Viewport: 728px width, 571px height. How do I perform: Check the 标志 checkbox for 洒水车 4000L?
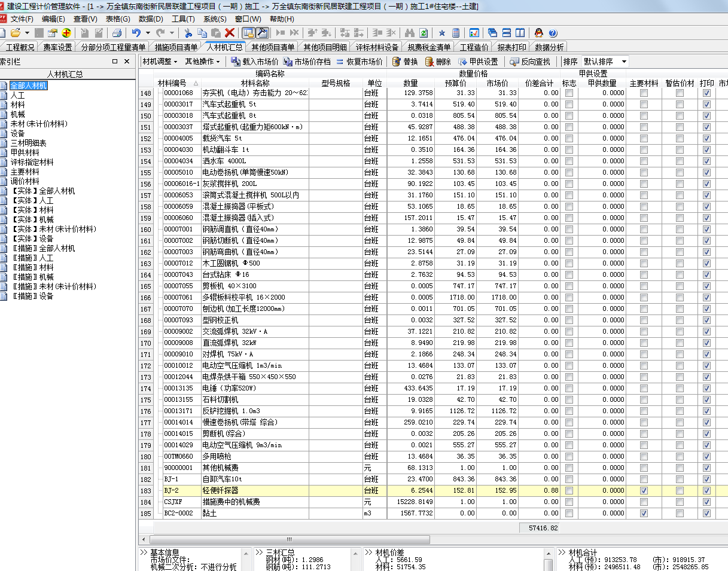[569, 161]
